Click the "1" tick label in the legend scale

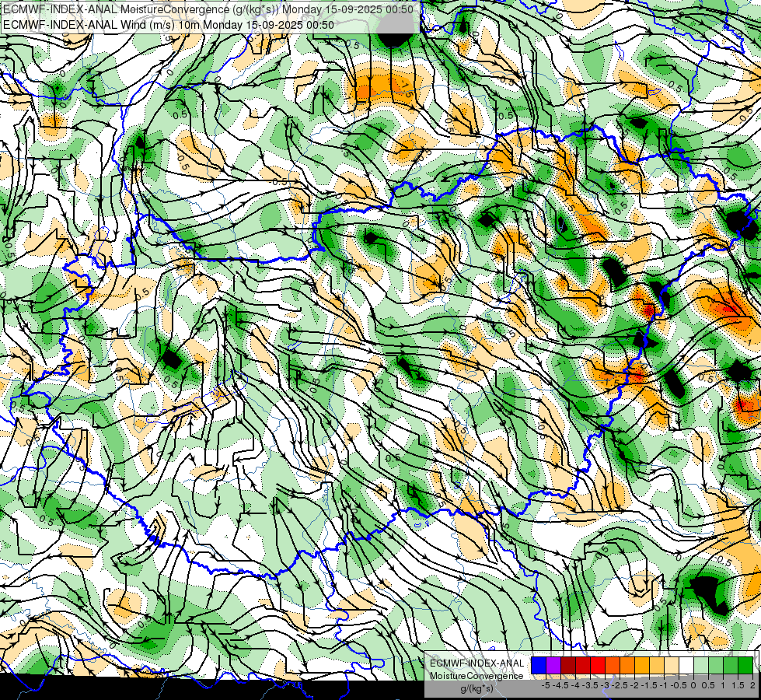[x=723, y=685]
